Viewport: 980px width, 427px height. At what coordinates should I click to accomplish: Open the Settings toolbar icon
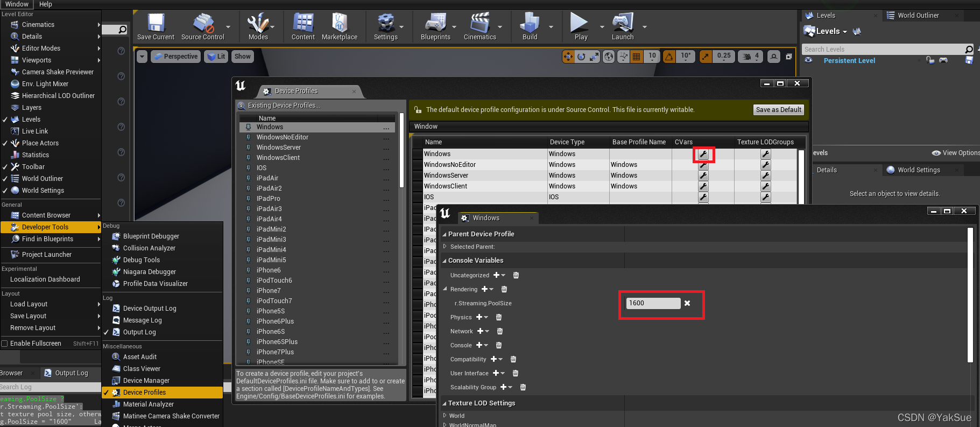(x=386, y=26)
